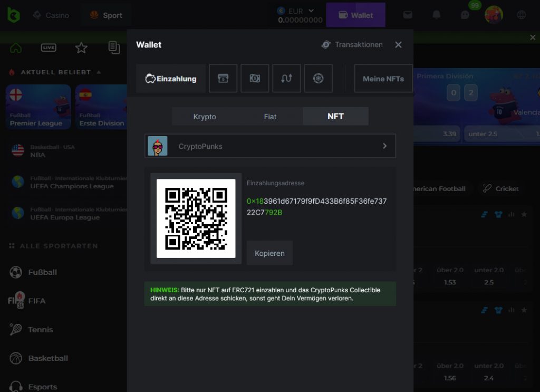
Task: Open the Erste Division card
Action: pyautogui.click(x=101, y=107)
